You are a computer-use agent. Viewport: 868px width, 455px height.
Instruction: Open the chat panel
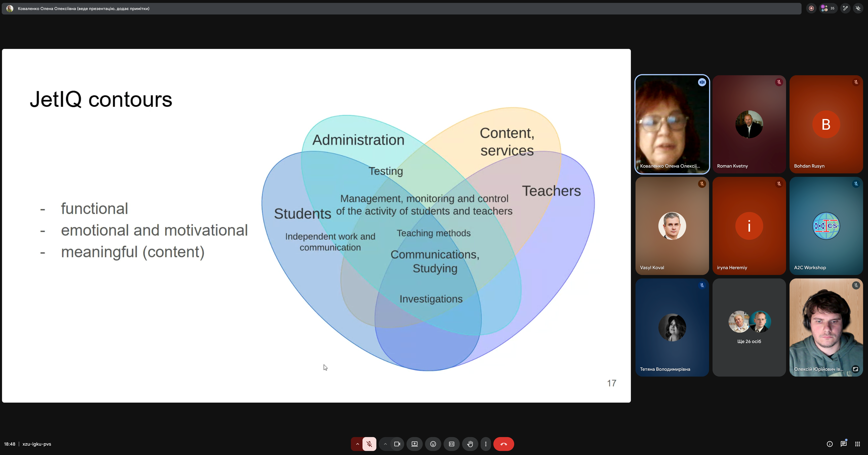click(843, 444)
